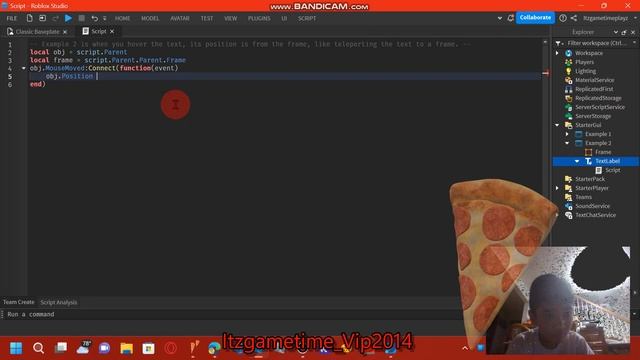The image size is (640, 360).
Task: Open the Opera browser from taskbar
Action: [x=171, y=348]
